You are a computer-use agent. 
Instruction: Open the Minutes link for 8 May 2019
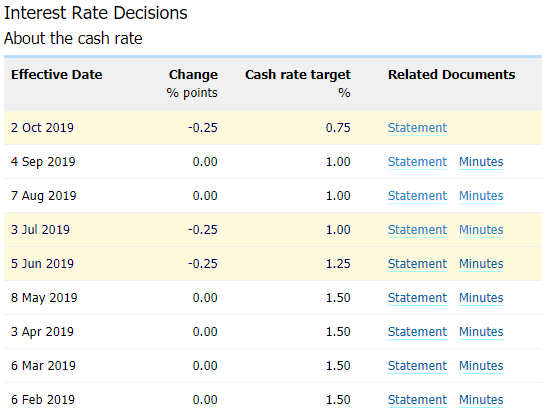click(x=481, y=298)
